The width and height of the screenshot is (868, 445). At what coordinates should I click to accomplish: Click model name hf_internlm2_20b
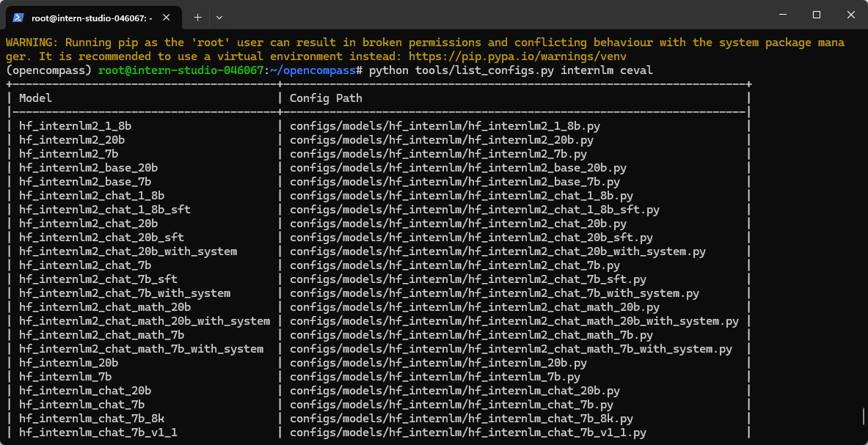[x=72, y=140]
